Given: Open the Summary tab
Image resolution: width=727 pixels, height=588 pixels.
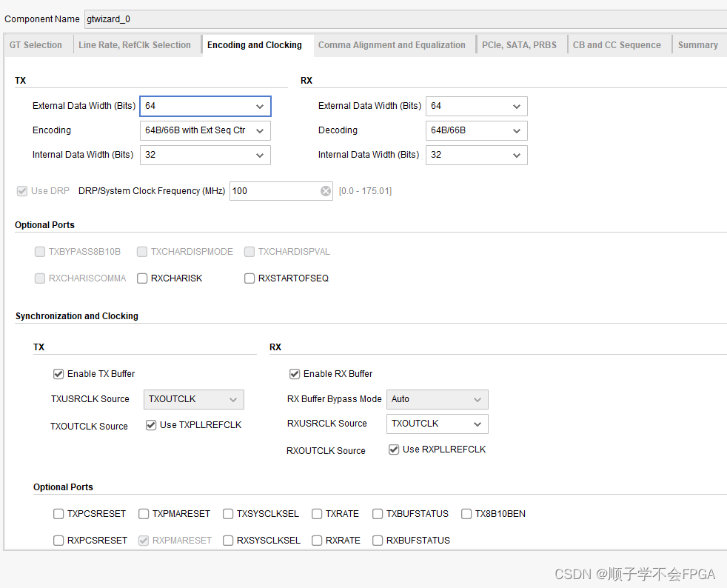Looking at the screenshot, I should [698, 45].
